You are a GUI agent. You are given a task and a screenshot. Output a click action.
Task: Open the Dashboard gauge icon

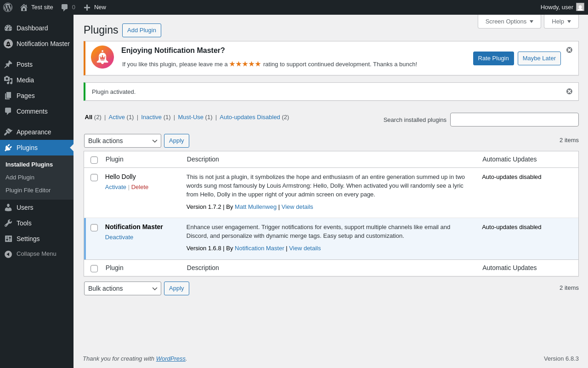8,28
